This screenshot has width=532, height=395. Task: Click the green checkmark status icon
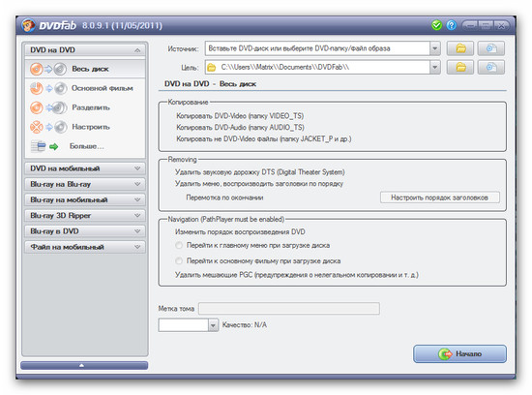(x=436, y=25)
